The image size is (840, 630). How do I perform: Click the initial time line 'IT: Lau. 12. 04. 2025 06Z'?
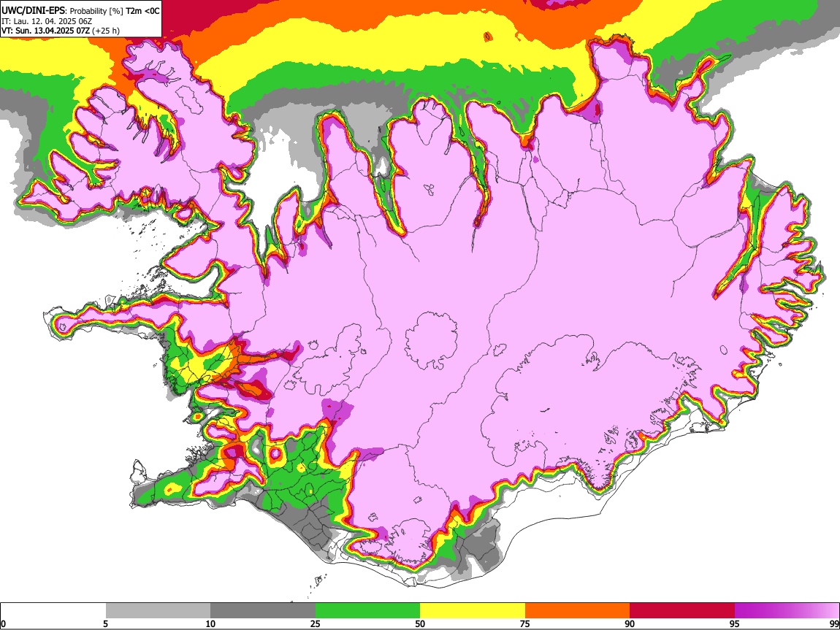pyautogui.click(x=47, y=21)
